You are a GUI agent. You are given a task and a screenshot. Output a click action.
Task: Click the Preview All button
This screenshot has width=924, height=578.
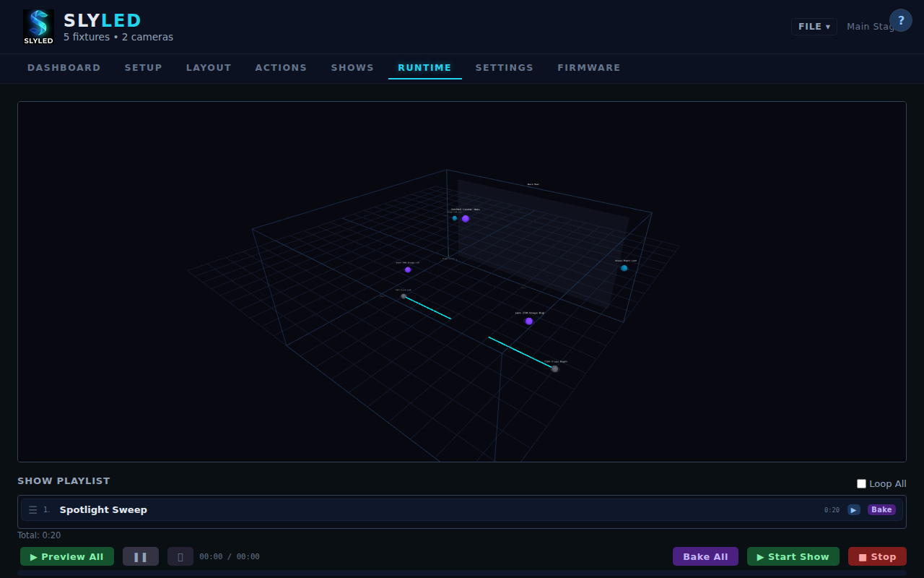coord(67,556)
